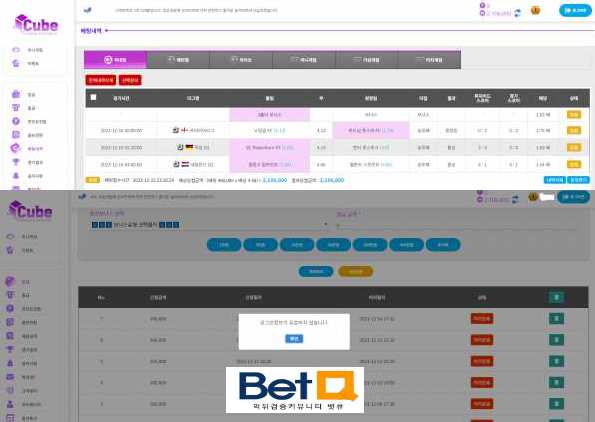Viewport: 595px width, 422px height.
Task: Click the pink home-team cell in the German-flag row
Action: click(x=269, y=147)
